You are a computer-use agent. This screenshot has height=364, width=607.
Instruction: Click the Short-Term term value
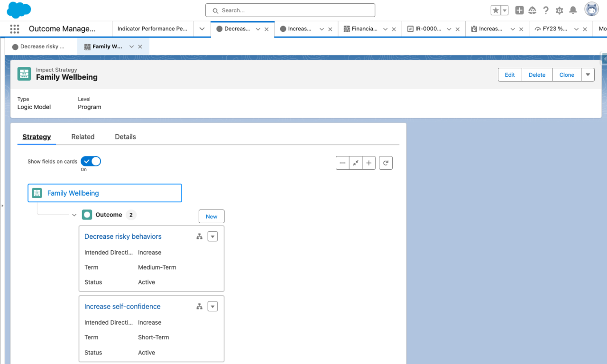(x=154, y=337)
